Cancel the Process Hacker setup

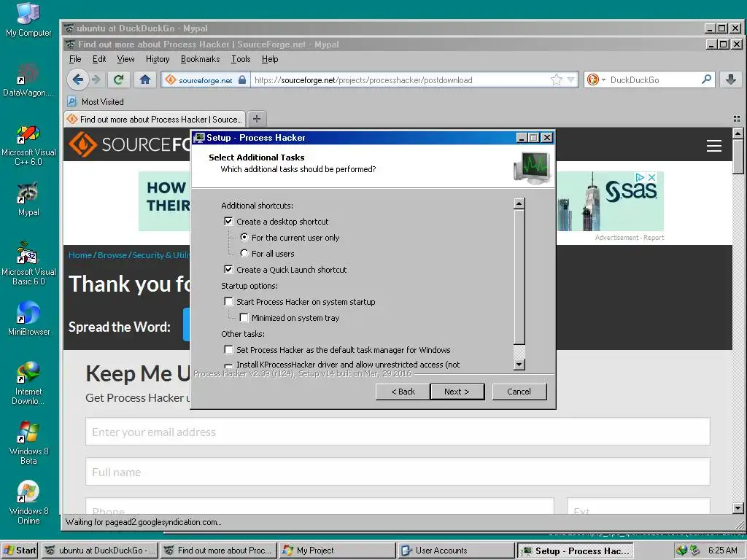519,392
